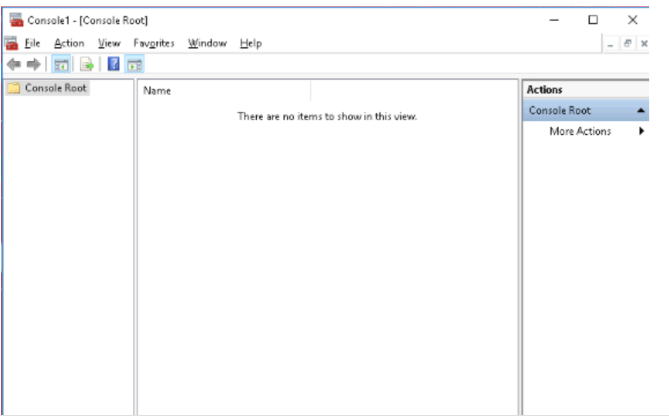Click the Actions pane header
The width and height of the screenshot is (669, 416).
pos(586,90)
